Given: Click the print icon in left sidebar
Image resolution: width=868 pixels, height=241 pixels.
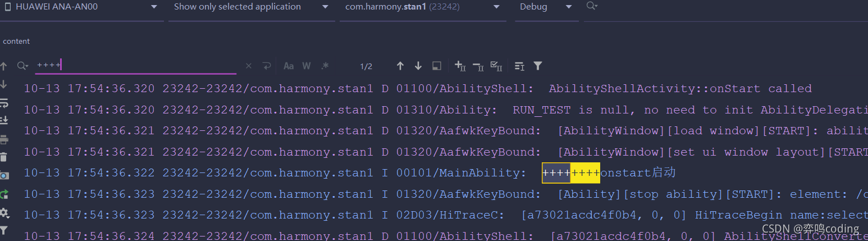Looking at the screenshot, I should [x=4, y=139].
